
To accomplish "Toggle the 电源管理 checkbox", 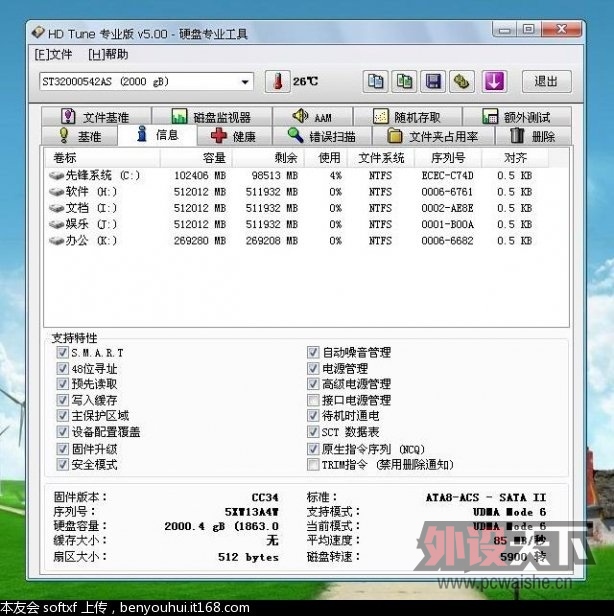I will [313, 368].
